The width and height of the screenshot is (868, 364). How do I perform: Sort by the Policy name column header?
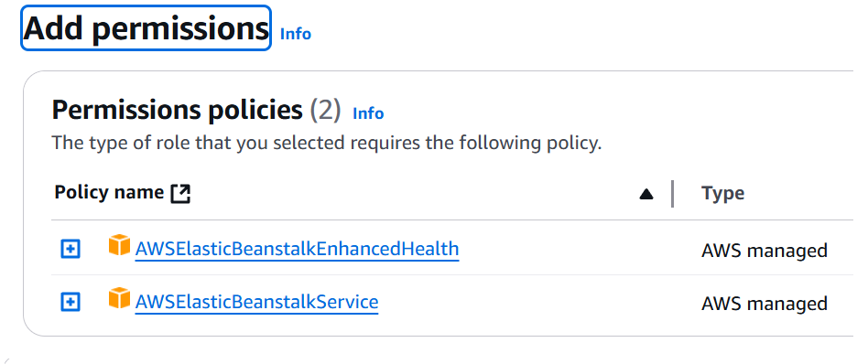(109, 192)
